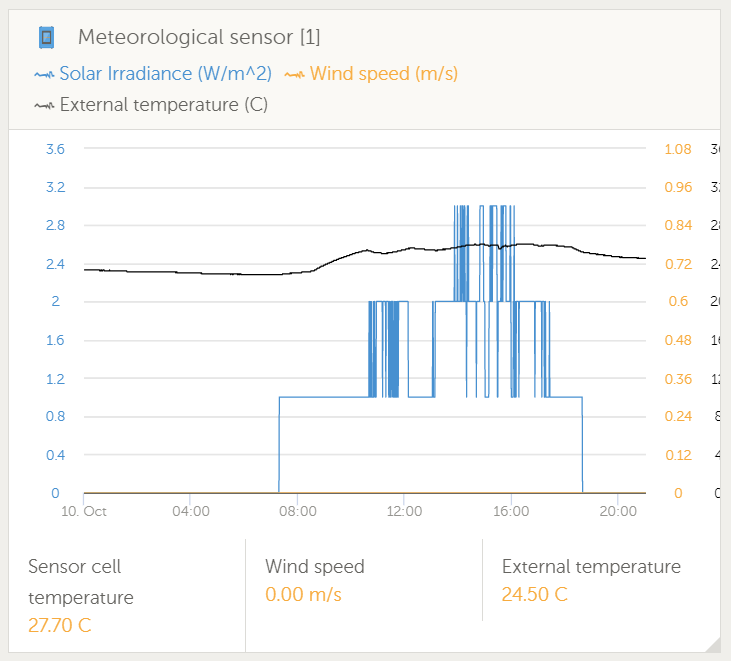This screenshot has width=731, height=661.
Task: Click the blue Solar Irradiance legend line icon
Action: 44,74
